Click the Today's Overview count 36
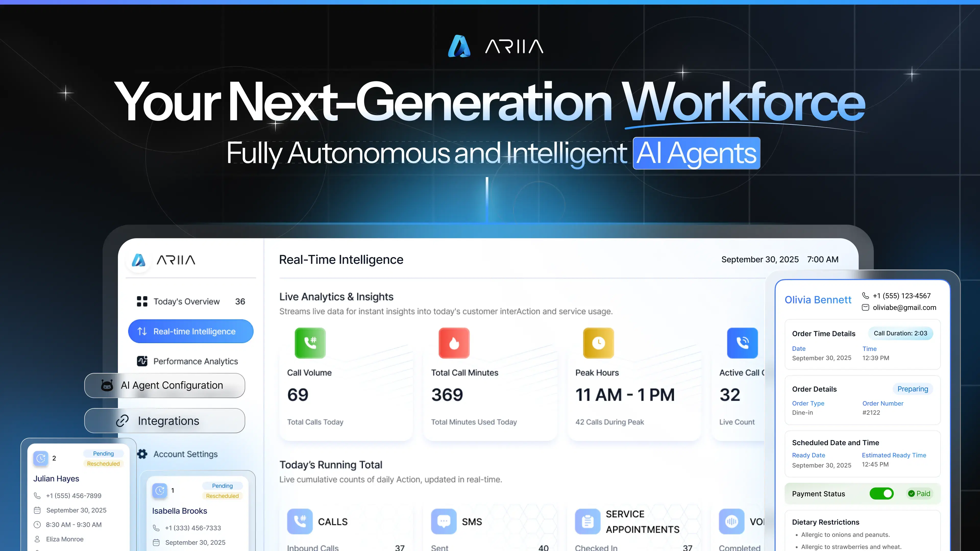Screen dimensions: 980x551 (x=240, y=302)
